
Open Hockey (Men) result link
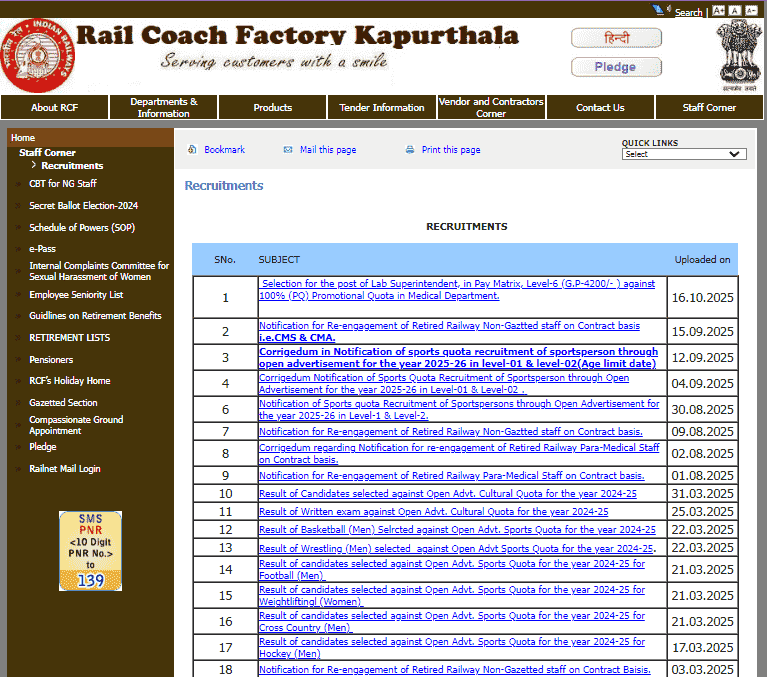[451, 647]
